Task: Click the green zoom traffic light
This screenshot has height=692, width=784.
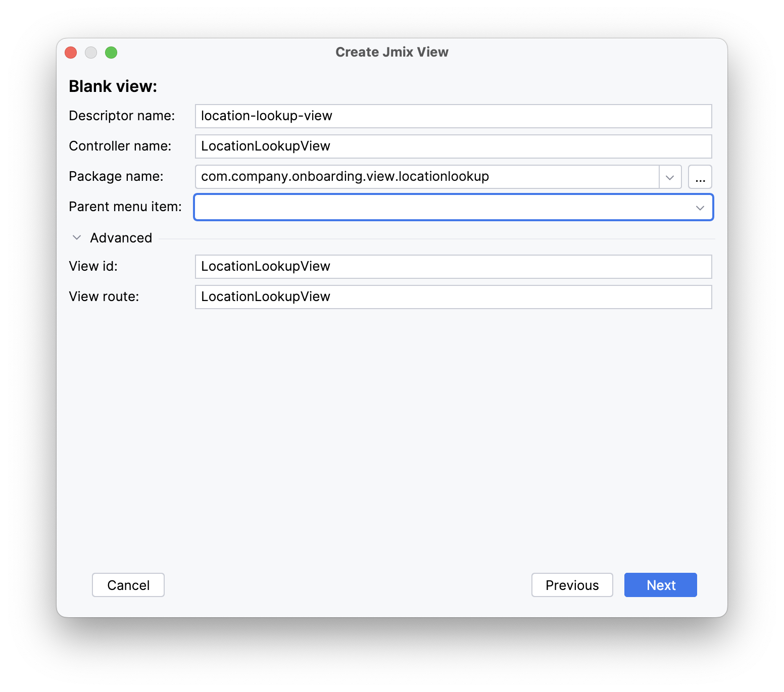Action: [111, 52]
